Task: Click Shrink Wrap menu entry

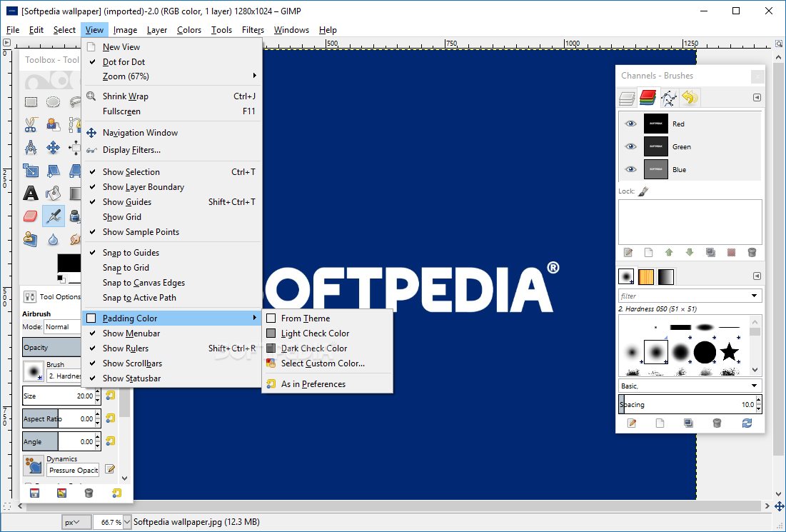Action: (172, 96)
